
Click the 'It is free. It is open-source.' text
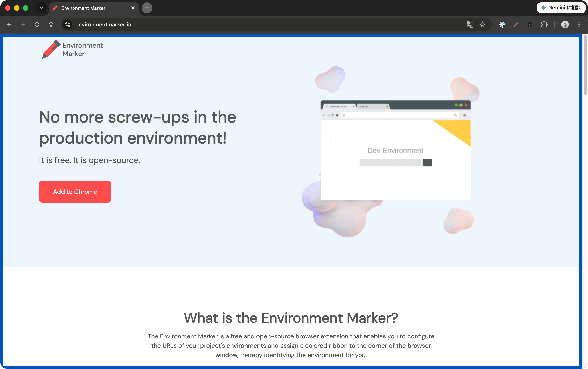pyautogui.click(x=89, y=160)
